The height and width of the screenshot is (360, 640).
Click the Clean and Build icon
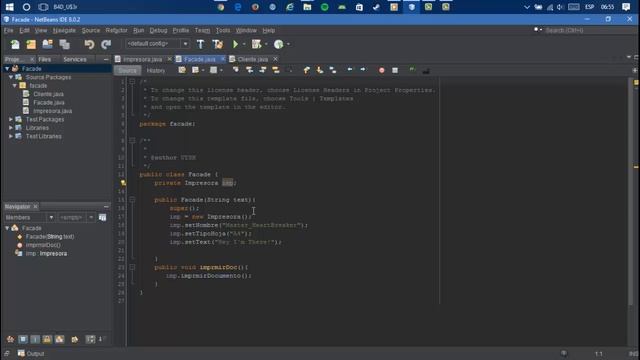click(218, 44)
